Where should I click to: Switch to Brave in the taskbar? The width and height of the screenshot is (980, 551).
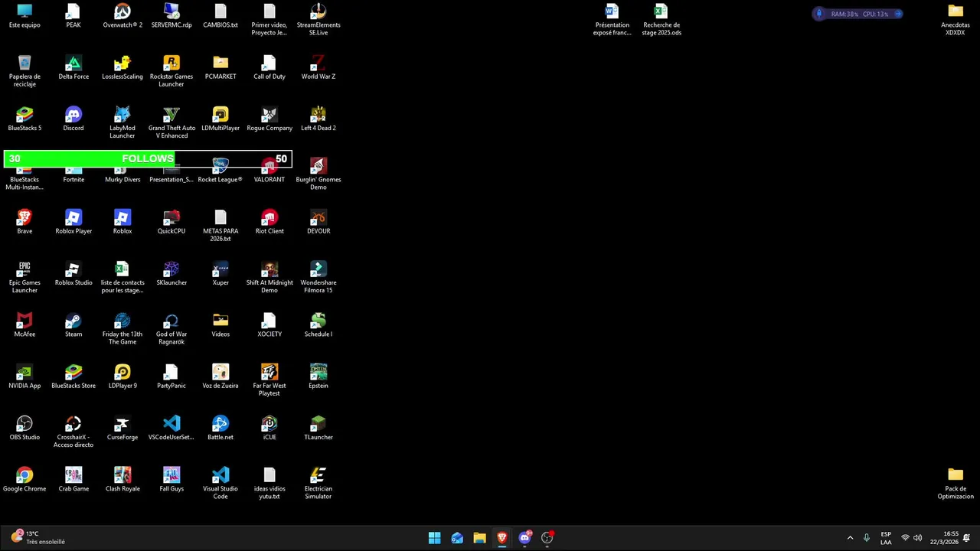click(502, 538)
